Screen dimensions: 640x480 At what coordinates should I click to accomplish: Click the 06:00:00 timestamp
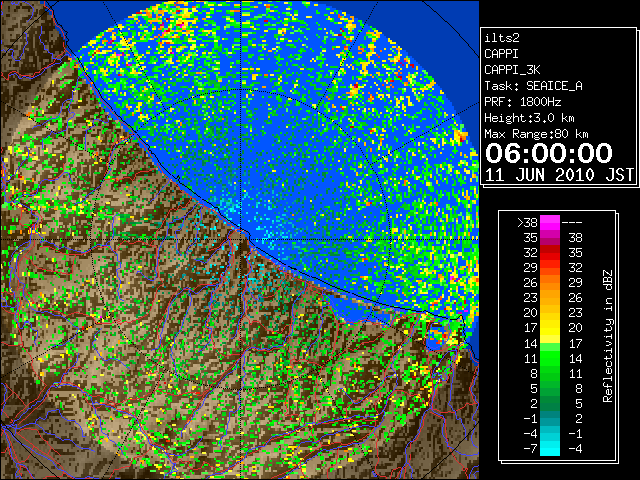549,153
